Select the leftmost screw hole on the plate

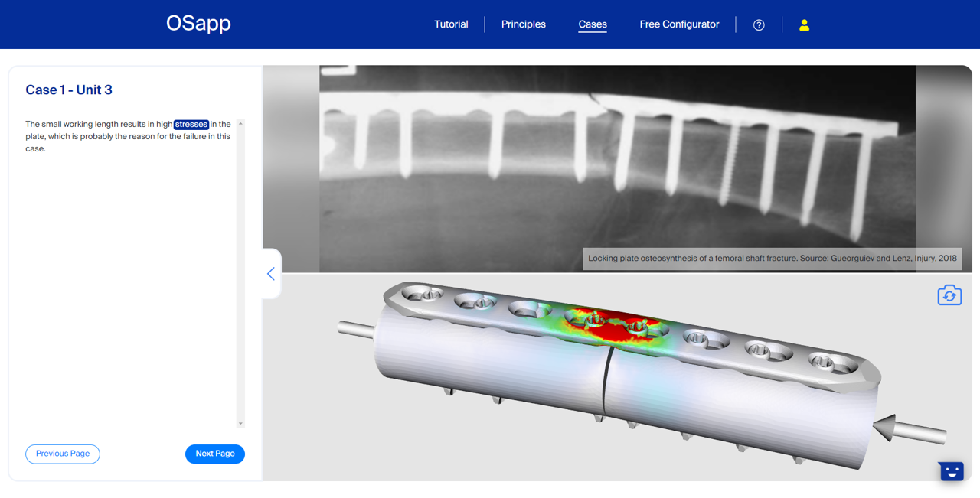(x=422, y=293)
